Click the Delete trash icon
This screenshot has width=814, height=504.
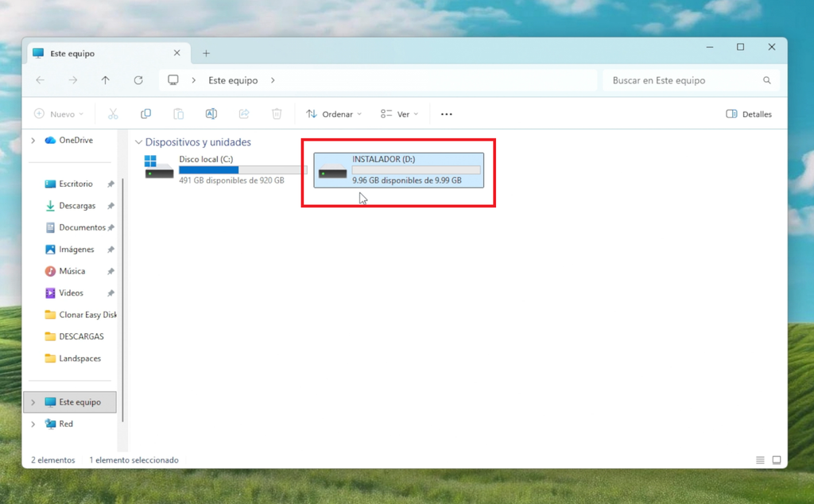tap(277, 114)
